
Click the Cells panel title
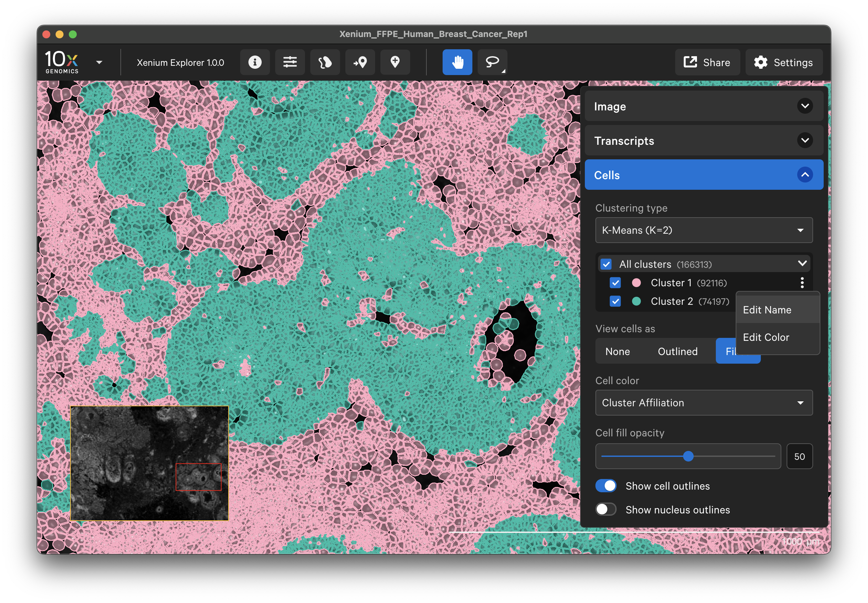[x=607, y=175]
